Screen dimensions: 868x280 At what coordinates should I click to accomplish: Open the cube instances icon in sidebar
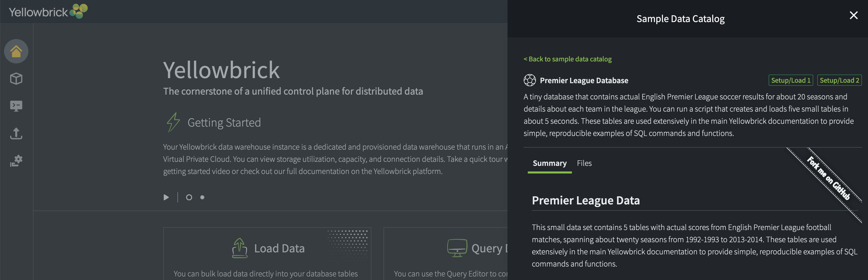16,79
